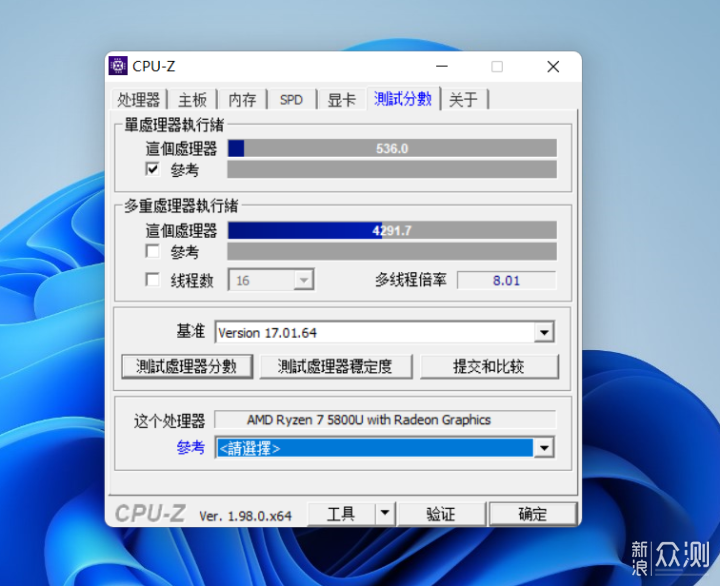Image resolution: width=720 pixels, height=586 pixels.
Task: Select the 内存 tab
Action: (x=242, y=100)
